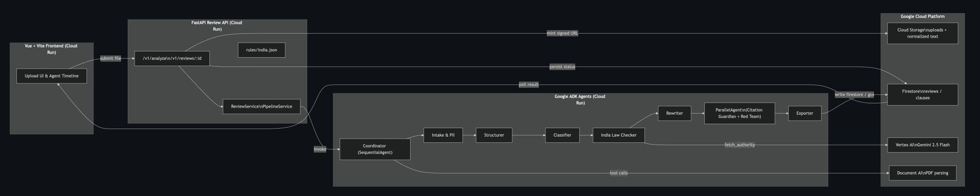Click the India Law Checker node

[x=619, y=135]
